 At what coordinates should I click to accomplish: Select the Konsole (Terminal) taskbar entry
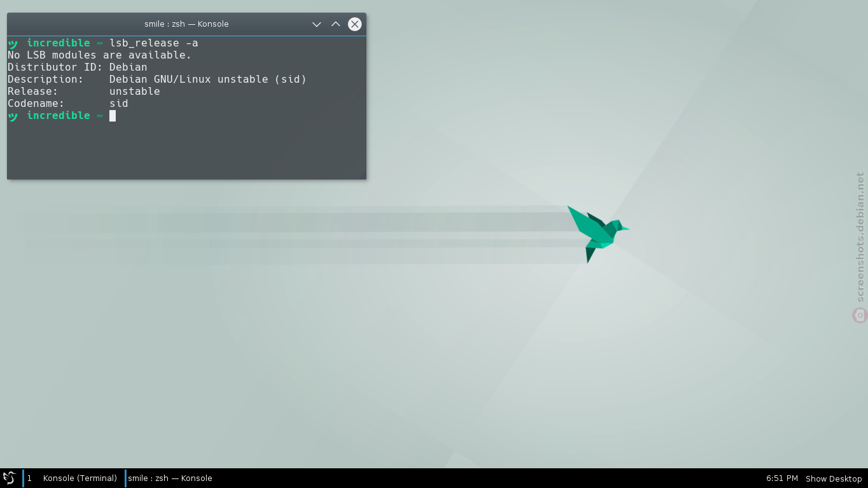click(80, 478)
